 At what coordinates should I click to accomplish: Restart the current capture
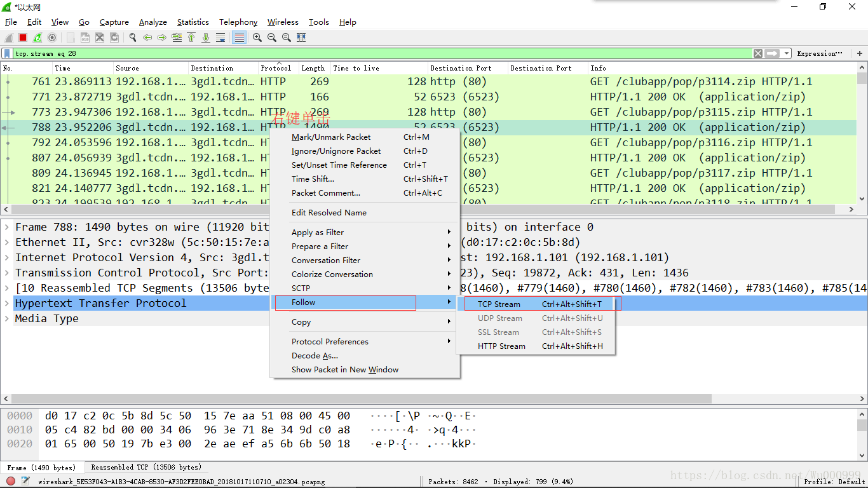[x=37, y=37]
